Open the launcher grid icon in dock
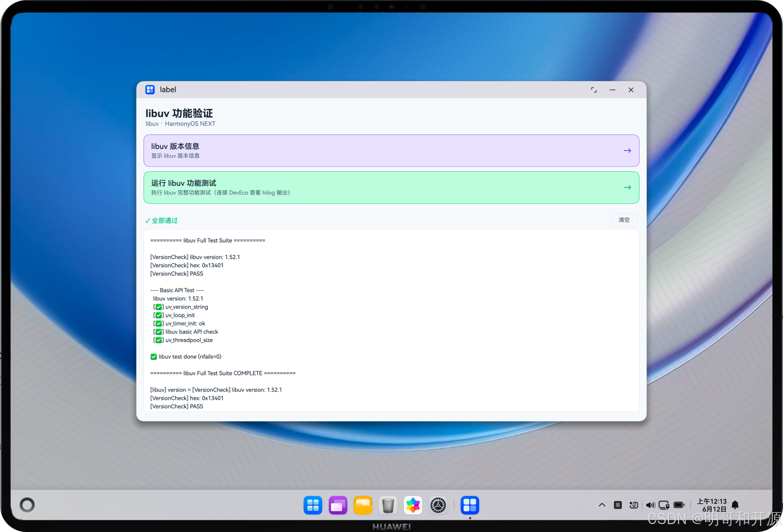Image resolution: width=783 pixels, height=532 pixels. [313, 505]
